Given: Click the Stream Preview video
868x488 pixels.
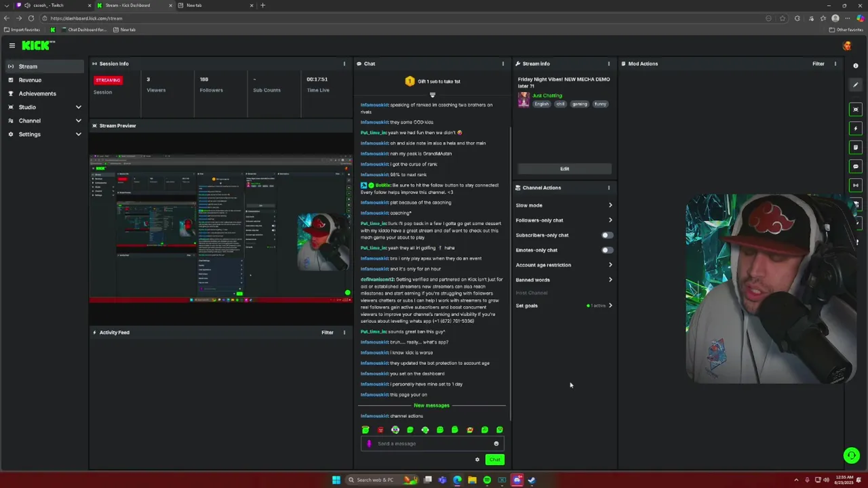Looking at the screenshot, I should click(220, 228).
